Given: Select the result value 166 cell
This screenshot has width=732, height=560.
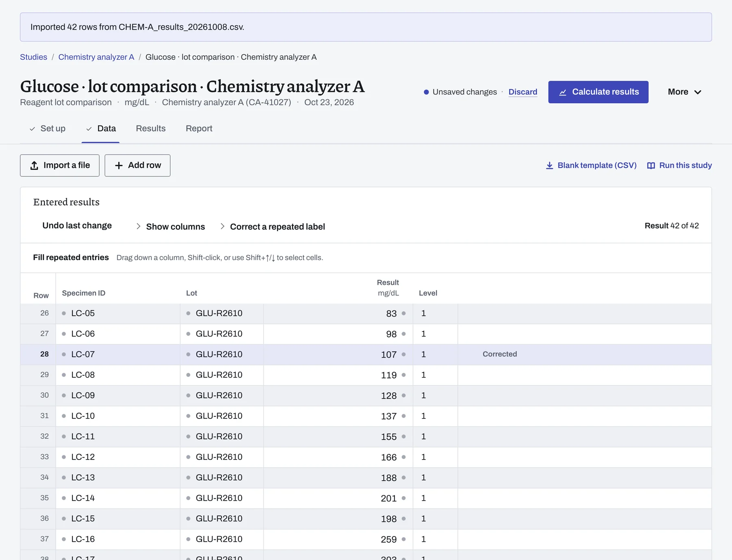Looking at the screenshot, I should click(x=338, y=457).
